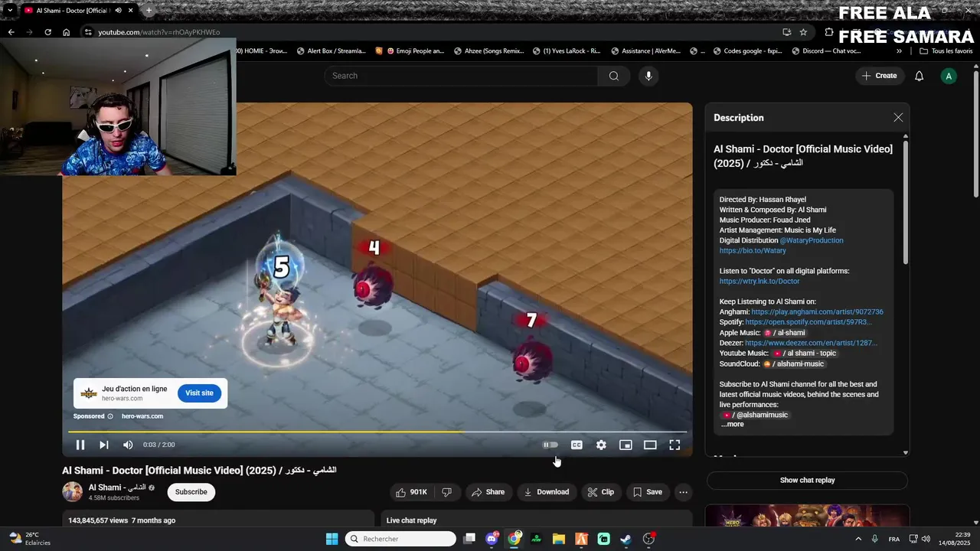
Task: Like the video (901K)
Action: click(x=410, y=492)
